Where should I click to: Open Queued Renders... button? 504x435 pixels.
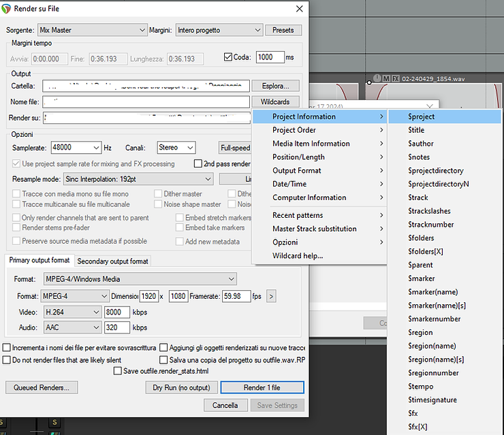[42, 387]
